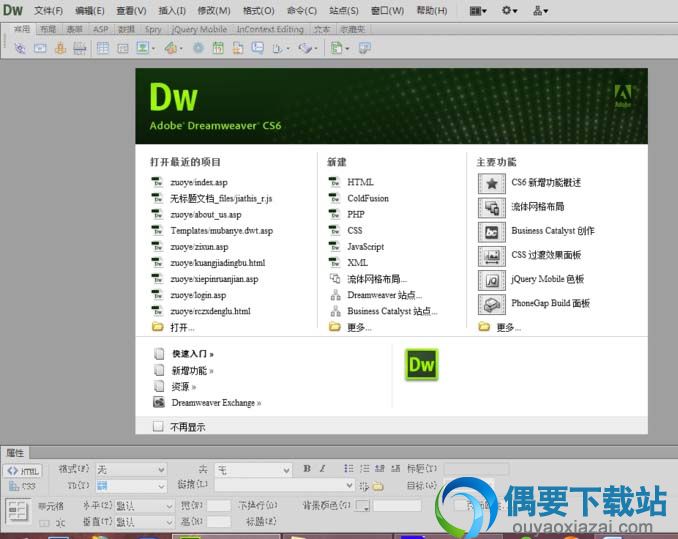
Task: Open the 站点(S) menu
Action: [343, 10]
